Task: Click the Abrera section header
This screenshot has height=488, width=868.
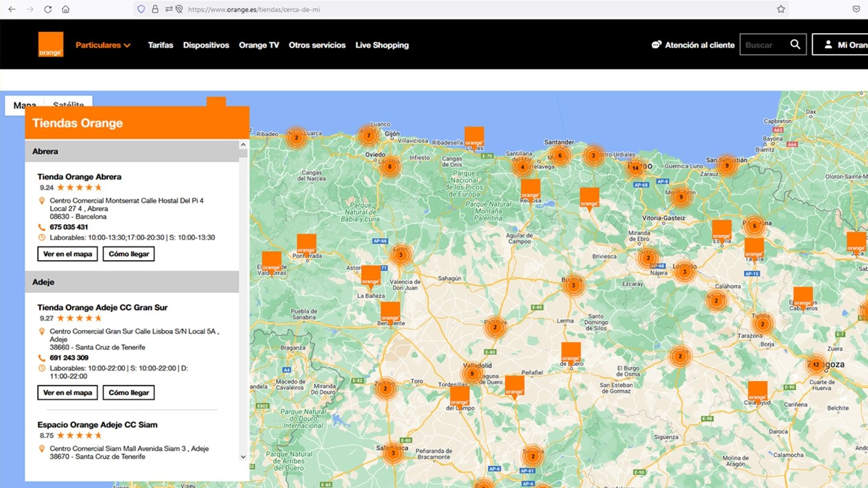Action: 132,151
